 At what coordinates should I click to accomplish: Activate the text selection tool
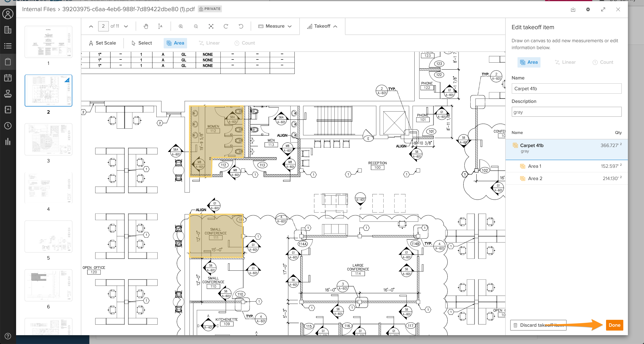pos(160,26)
